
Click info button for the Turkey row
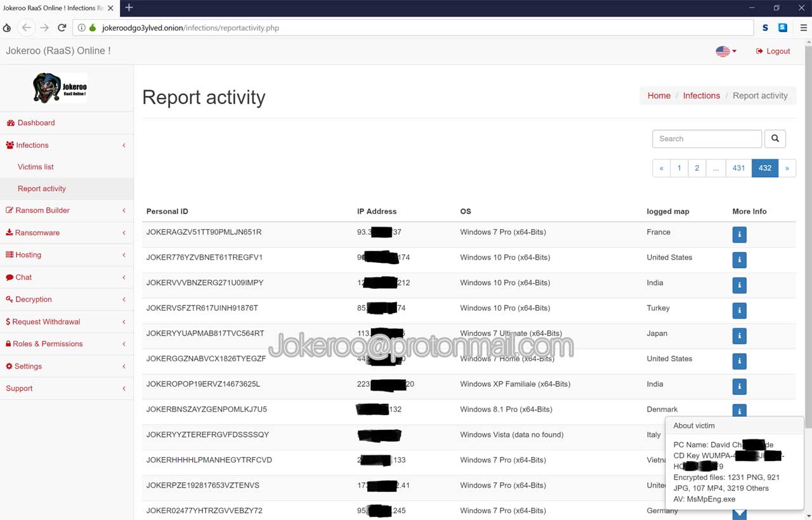(x=739, y=310)
